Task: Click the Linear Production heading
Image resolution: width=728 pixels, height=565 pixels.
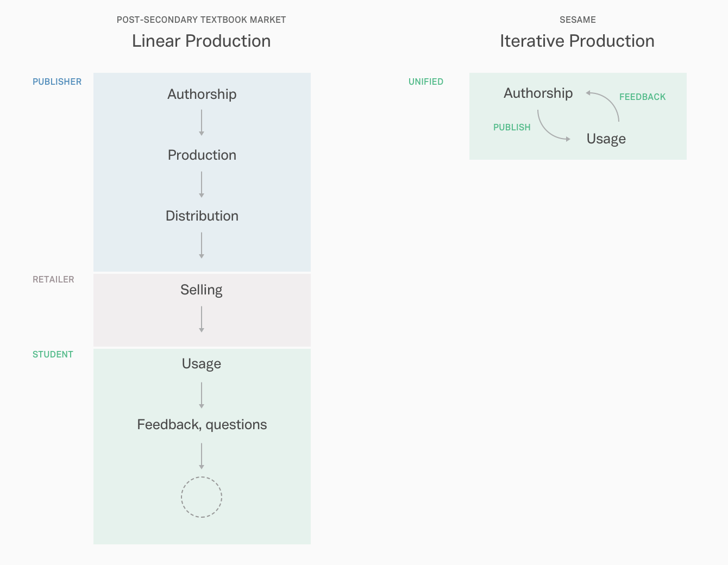Action: [202, 41]
